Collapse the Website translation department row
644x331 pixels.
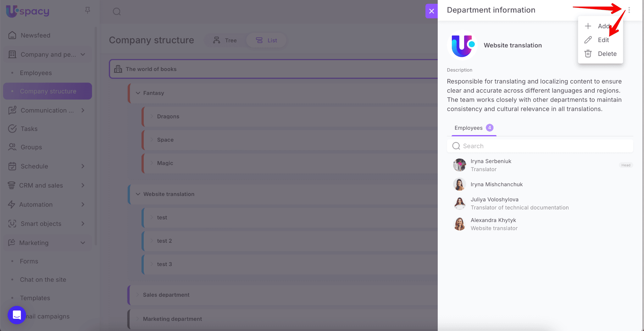138,194
